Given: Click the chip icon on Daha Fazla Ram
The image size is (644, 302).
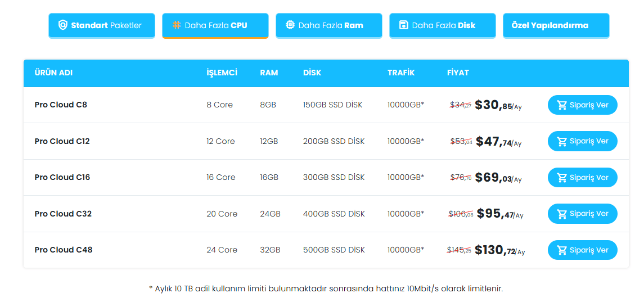Looking at the screenshot, I should pyautogui.click(x=290, y=25).
